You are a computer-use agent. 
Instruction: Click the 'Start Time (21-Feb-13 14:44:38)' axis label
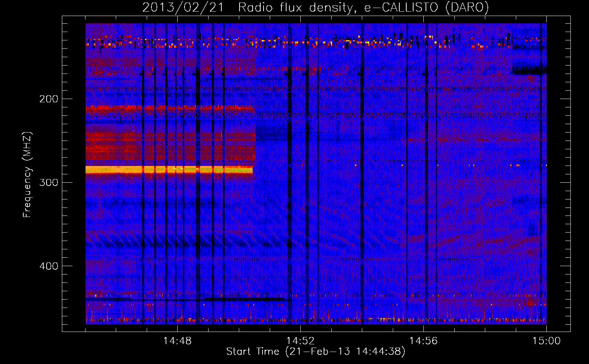[316, 352]
